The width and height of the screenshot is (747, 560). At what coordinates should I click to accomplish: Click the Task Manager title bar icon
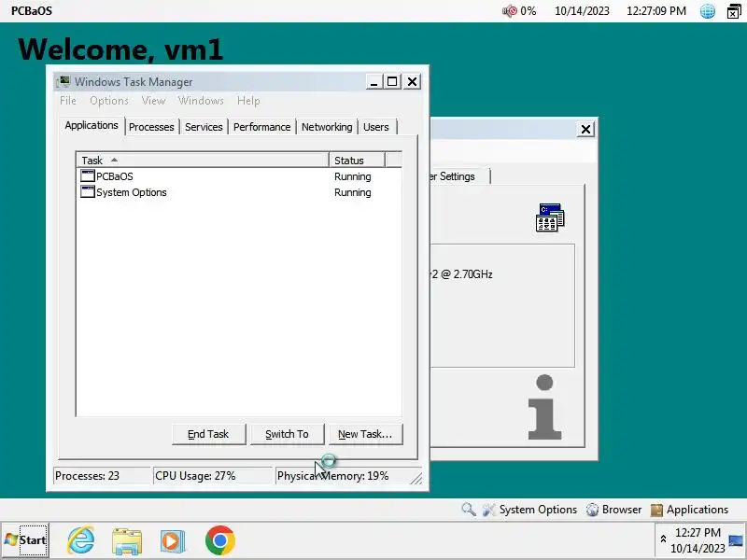(x=63, y=81)
